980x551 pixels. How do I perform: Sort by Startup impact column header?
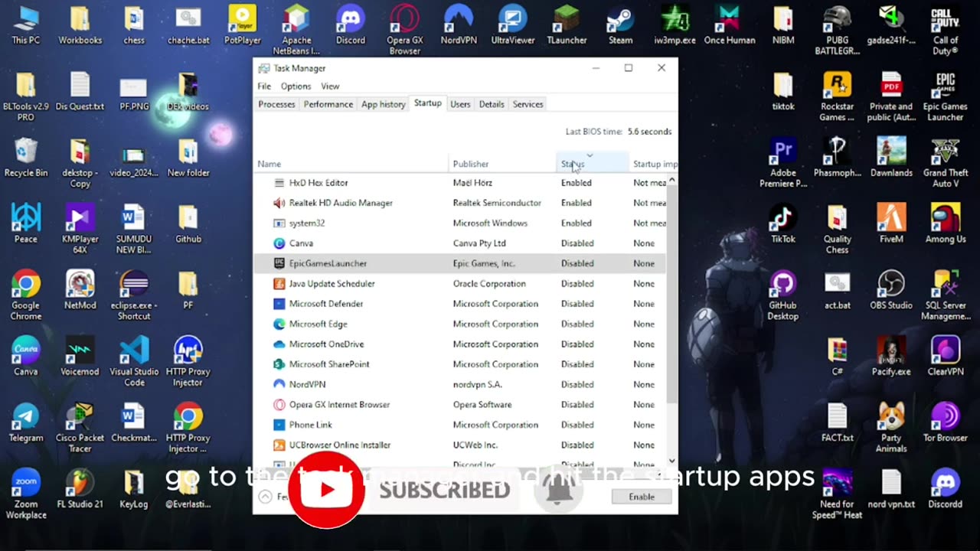coord(653,164)
